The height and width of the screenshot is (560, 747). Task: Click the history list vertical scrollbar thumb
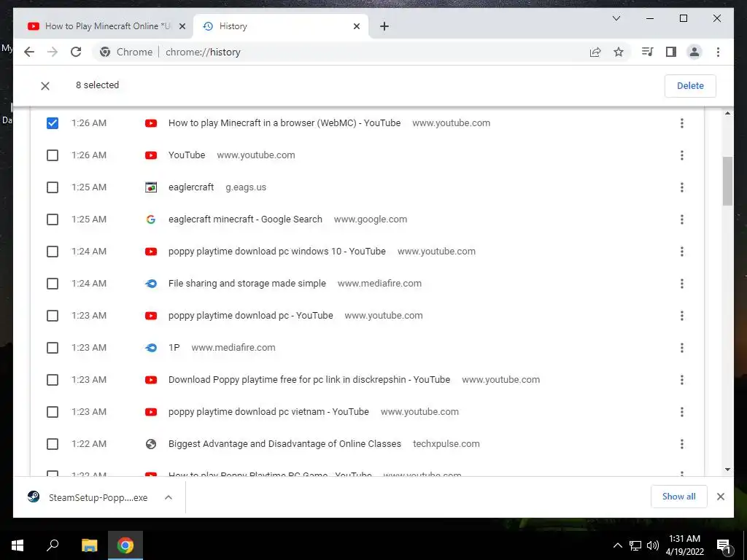pos(727,181)
